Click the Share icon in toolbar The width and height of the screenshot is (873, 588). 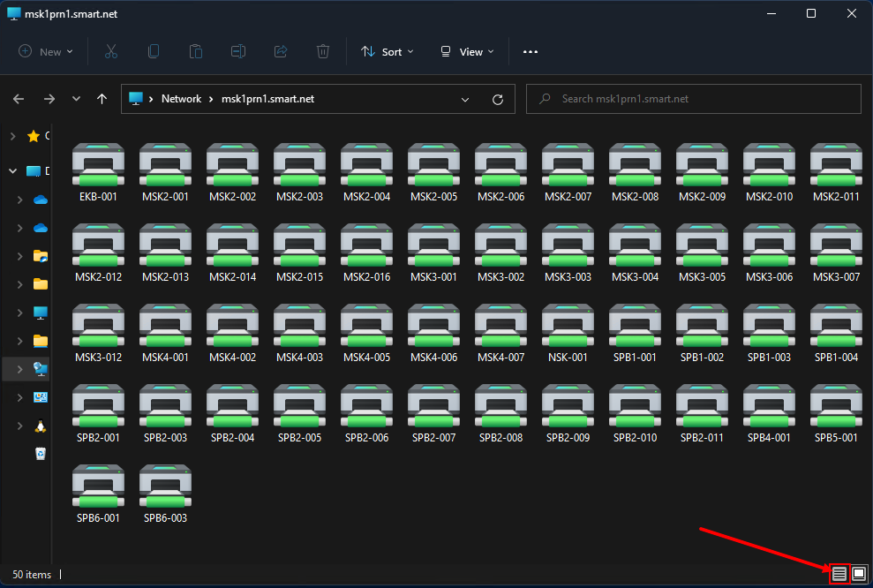(x=281, y=52)
